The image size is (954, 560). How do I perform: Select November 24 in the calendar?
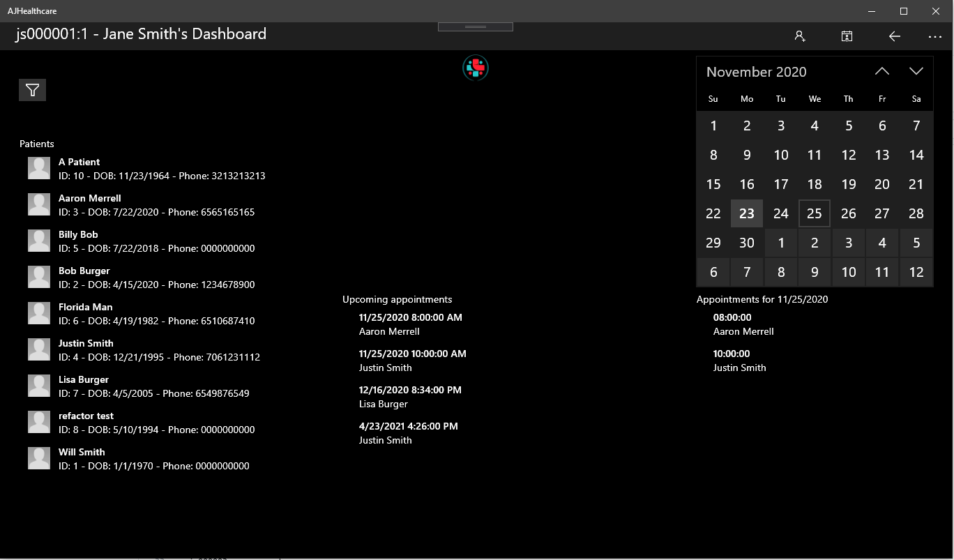(781, 213)
